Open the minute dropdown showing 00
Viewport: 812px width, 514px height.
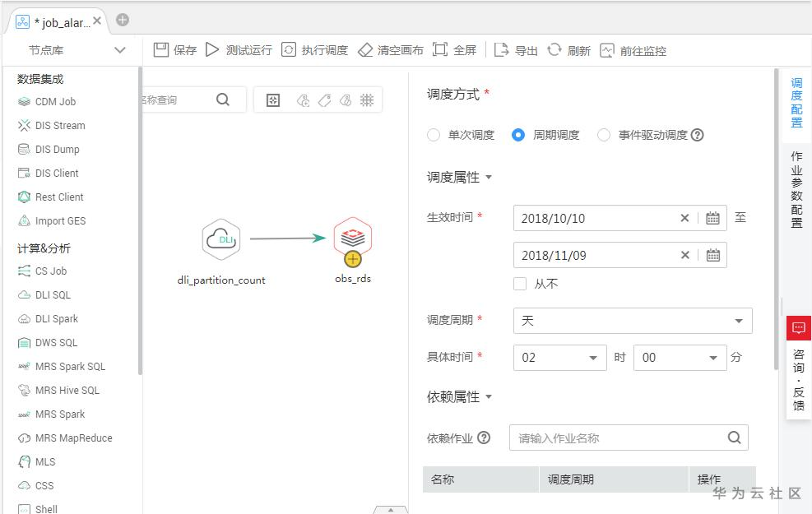pyautogui.click(x=680, y=358)
